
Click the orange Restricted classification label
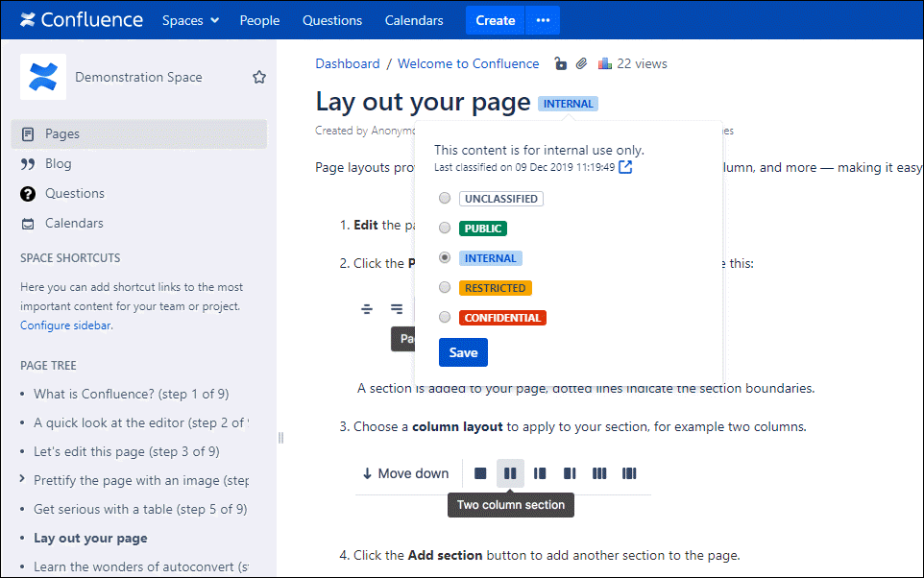[495, 288]
